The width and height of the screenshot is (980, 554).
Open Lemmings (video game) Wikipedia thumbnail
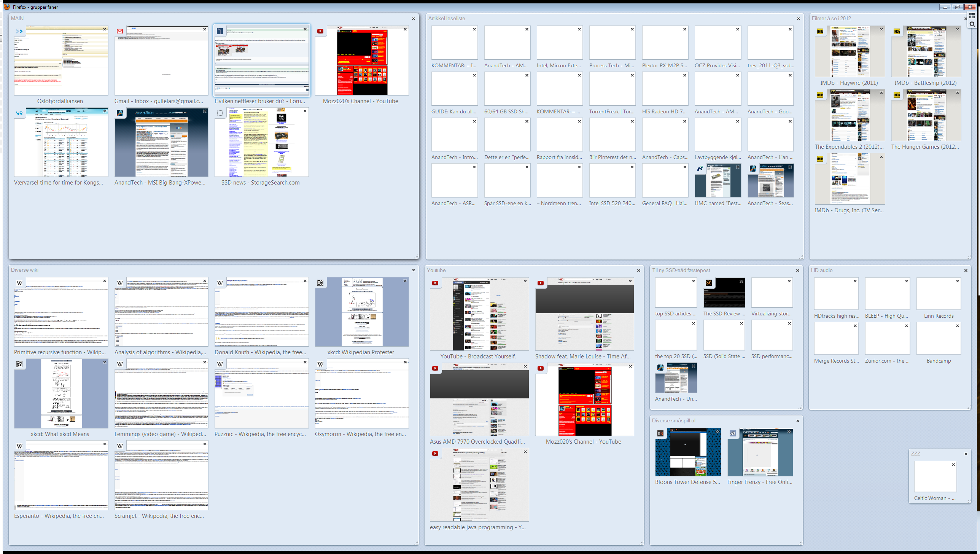161,393
